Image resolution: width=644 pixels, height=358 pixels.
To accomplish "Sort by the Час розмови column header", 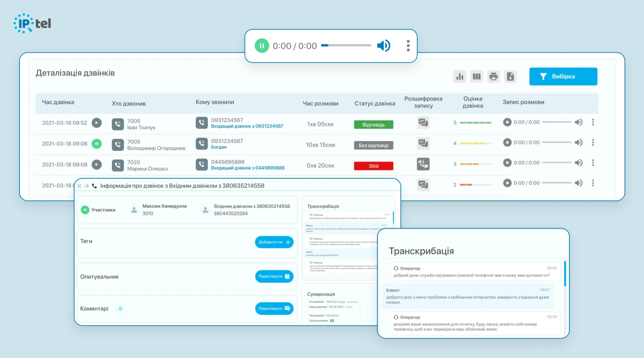I will tap(320, 104).
